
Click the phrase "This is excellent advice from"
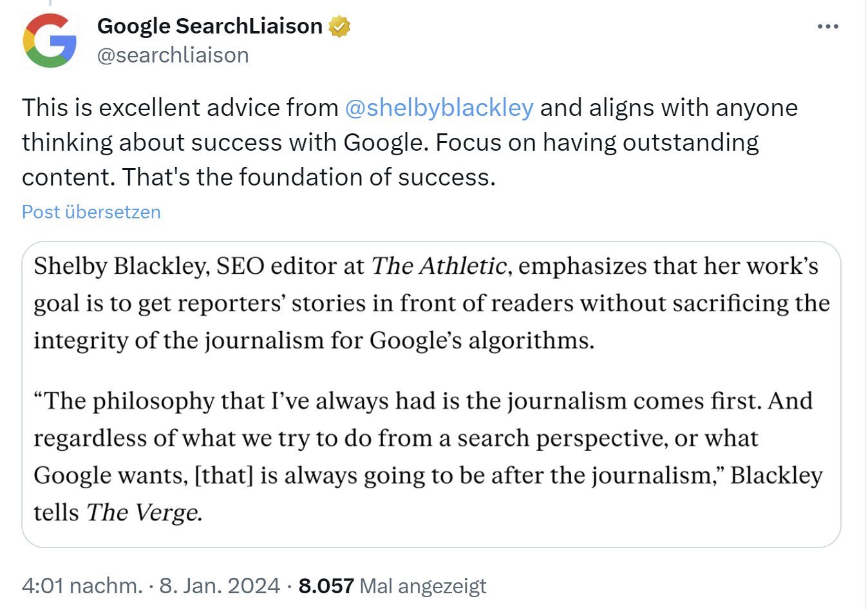[x=180, y=108]
